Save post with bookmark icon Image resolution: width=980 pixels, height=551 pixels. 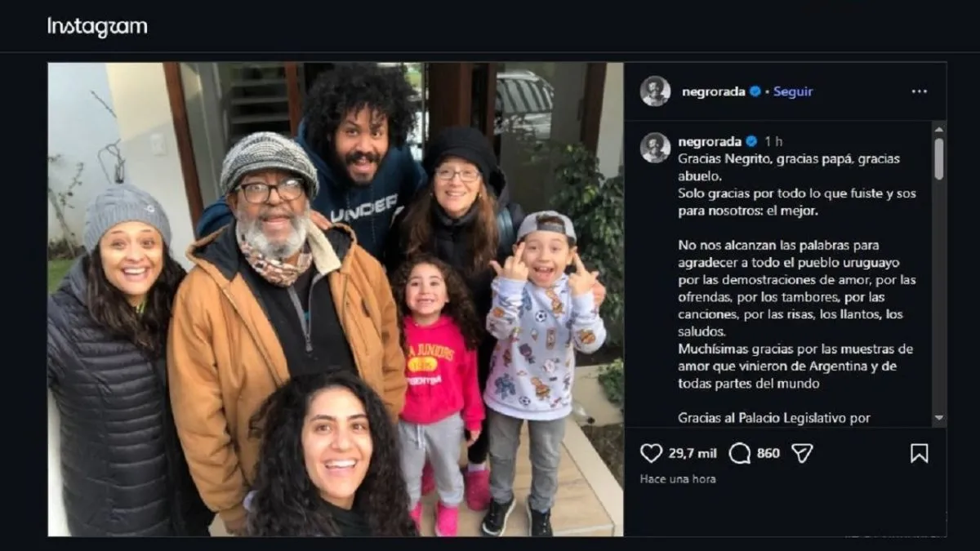(x=919, y=453)
